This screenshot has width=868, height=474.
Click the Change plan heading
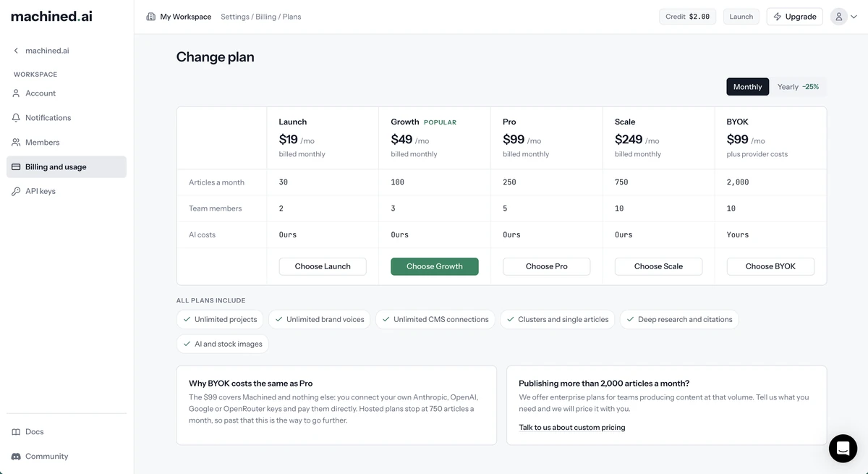[x=216, y=57]
